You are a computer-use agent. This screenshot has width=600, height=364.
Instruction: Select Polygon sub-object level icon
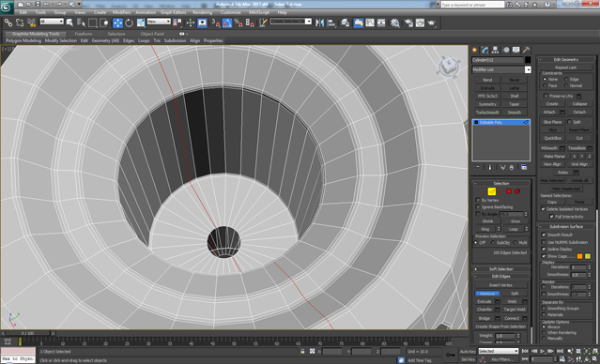tap(509, 191)
